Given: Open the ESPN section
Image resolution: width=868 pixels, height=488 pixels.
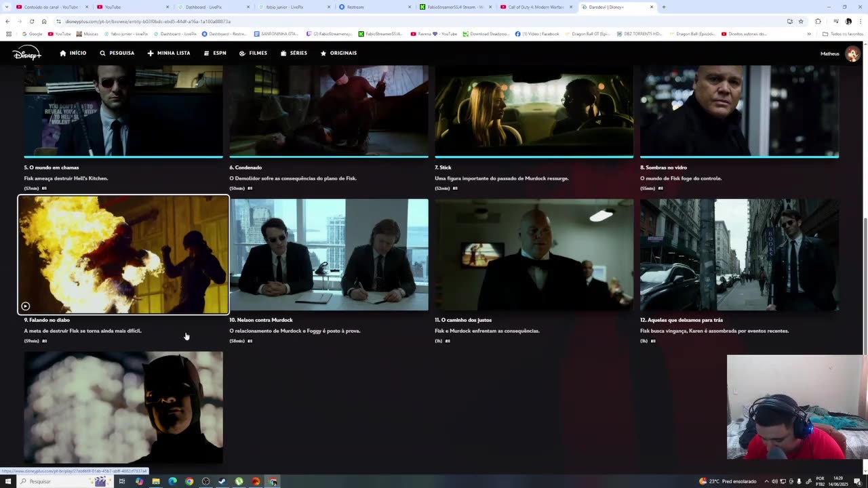Looking at the screenshot, I should coord(215,53).
